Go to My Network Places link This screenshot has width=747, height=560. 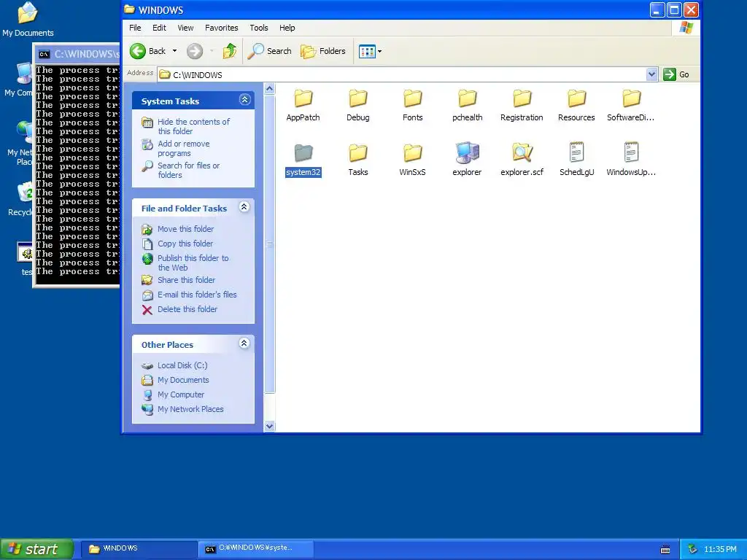pos(190,409)
